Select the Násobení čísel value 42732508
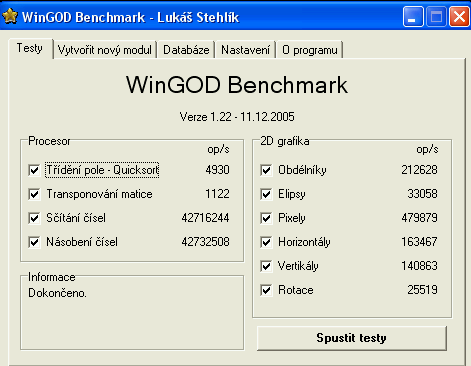Screen dimensions: 471x366 pos(205,242)
